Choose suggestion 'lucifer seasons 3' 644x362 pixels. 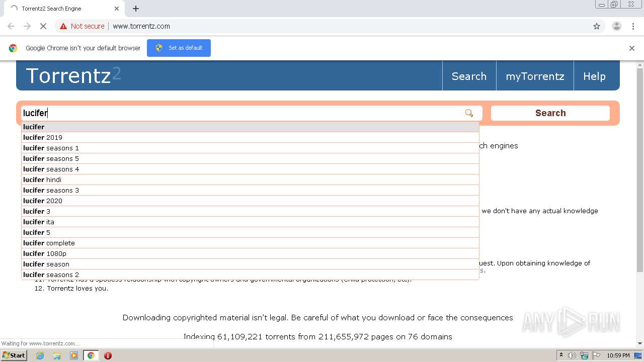tap(250, 190)
